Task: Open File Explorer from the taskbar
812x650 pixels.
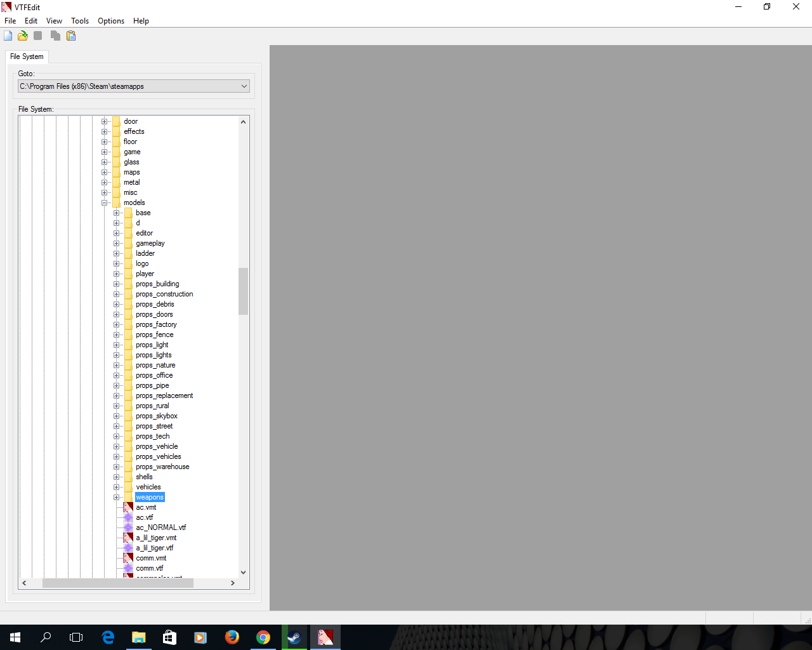Action: click(x=138, y=637)
